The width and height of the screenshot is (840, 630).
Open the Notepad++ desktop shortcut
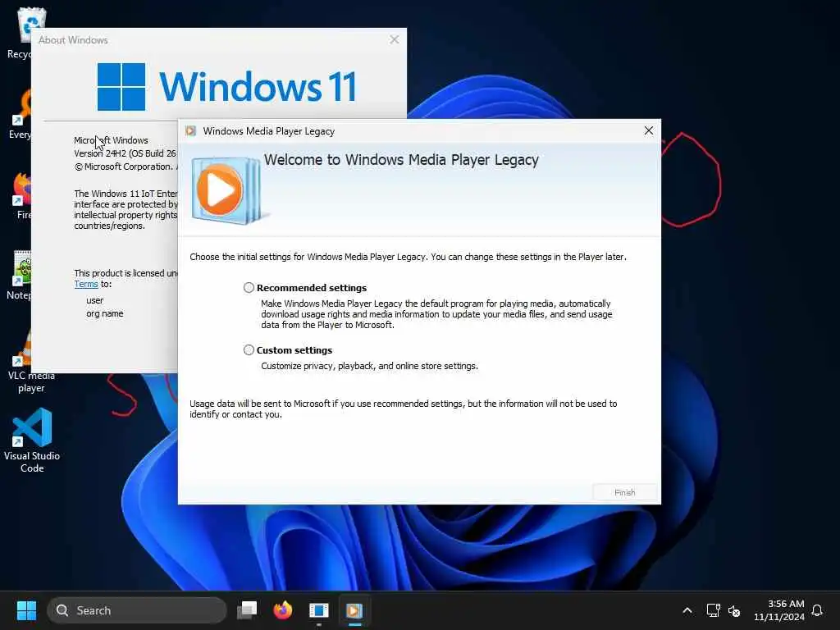point(21,274)
